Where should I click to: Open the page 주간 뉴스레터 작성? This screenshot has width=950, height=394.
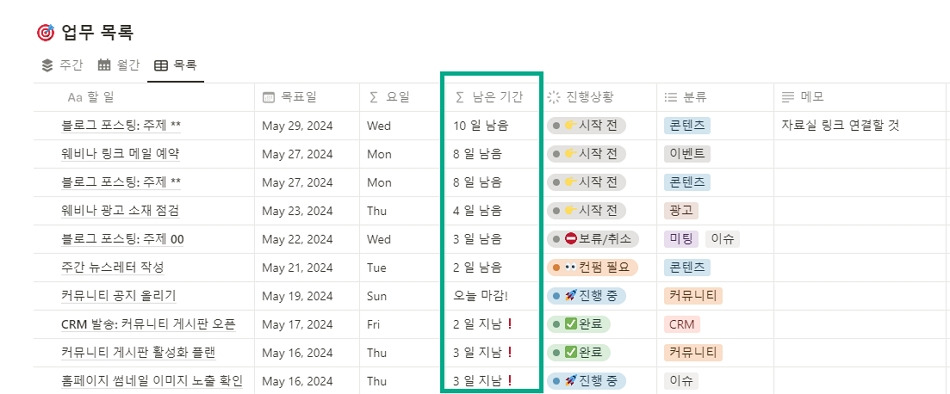click(x=113, y=267)
